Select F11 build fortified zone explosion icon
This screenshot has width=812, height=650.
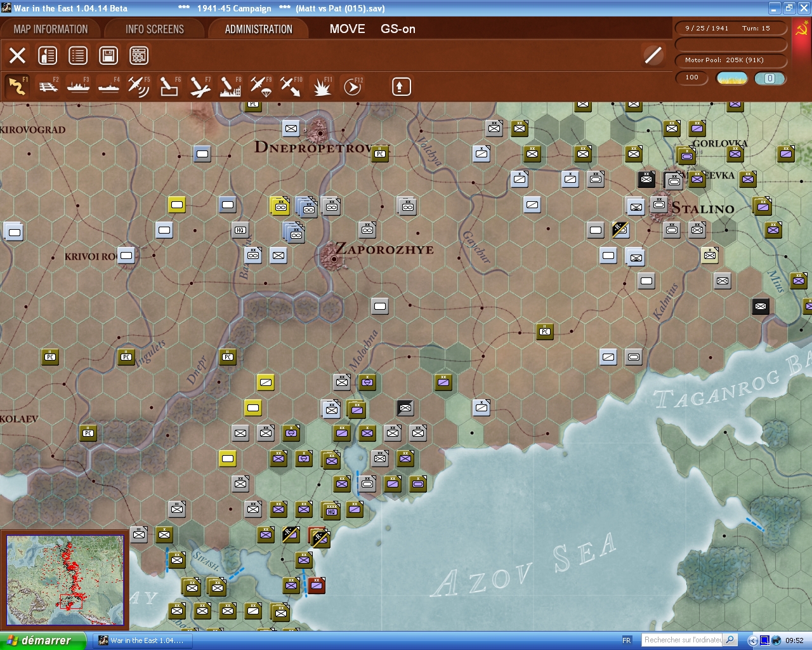click(x=322, y=86)
